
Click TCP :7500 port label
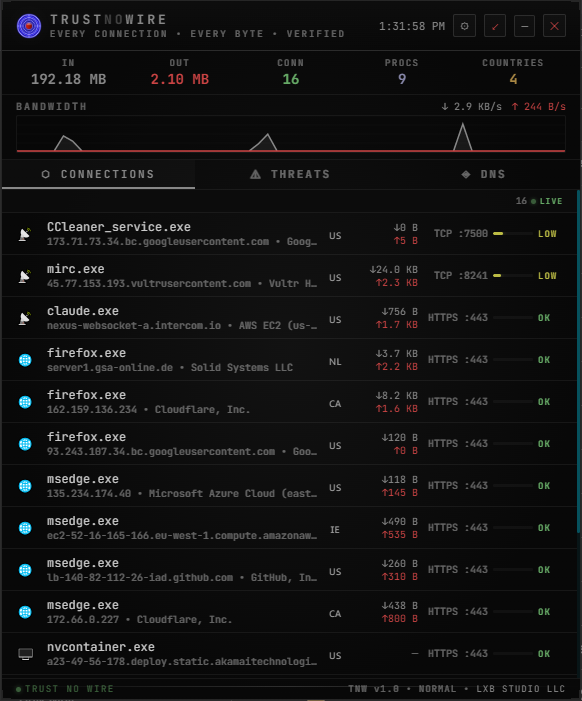pyautogui.click(x=461, y=234)
